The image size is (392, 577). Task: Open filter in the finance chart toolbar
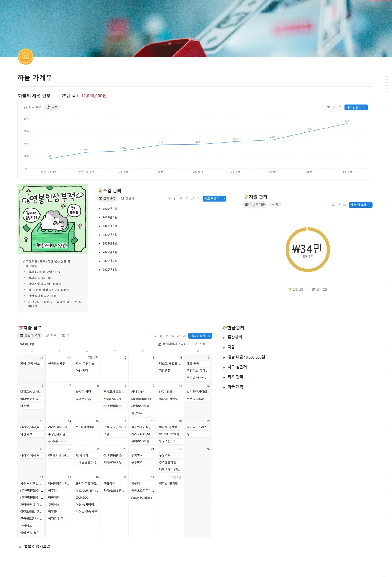pos(328,107)
